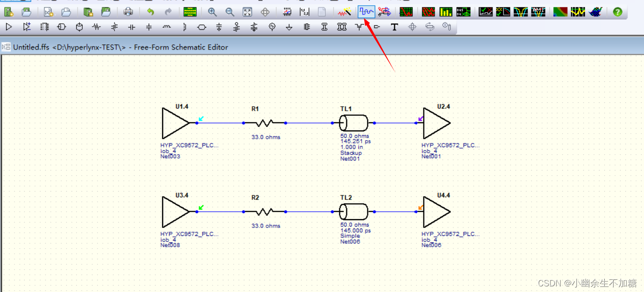The width and height of the screenshot is (644, 292).
Task: Click the fit to window icon
Action: (x=247, y=12)
